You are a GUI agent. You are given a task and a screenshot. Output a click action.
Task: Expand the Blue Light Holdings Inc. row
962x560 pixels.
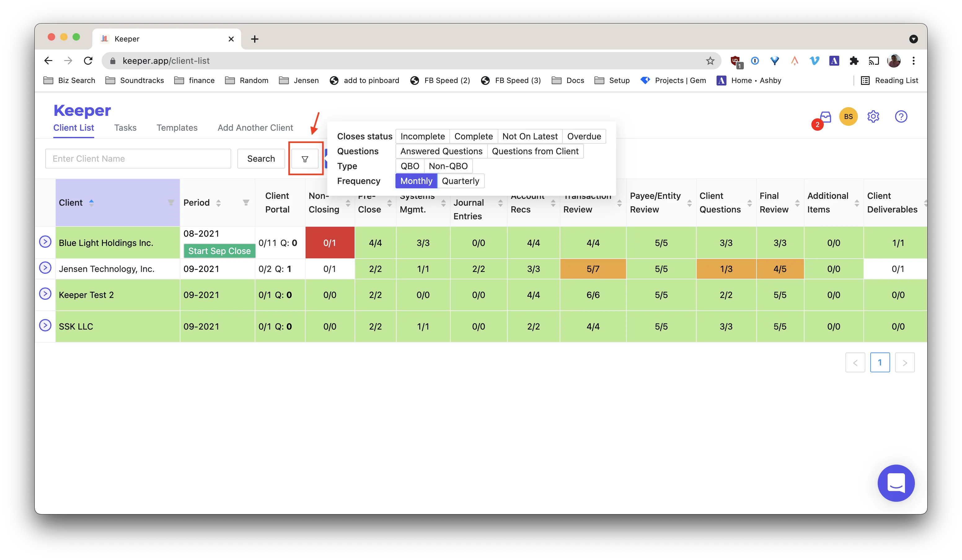pyautogui.click(x=45, y=242)
